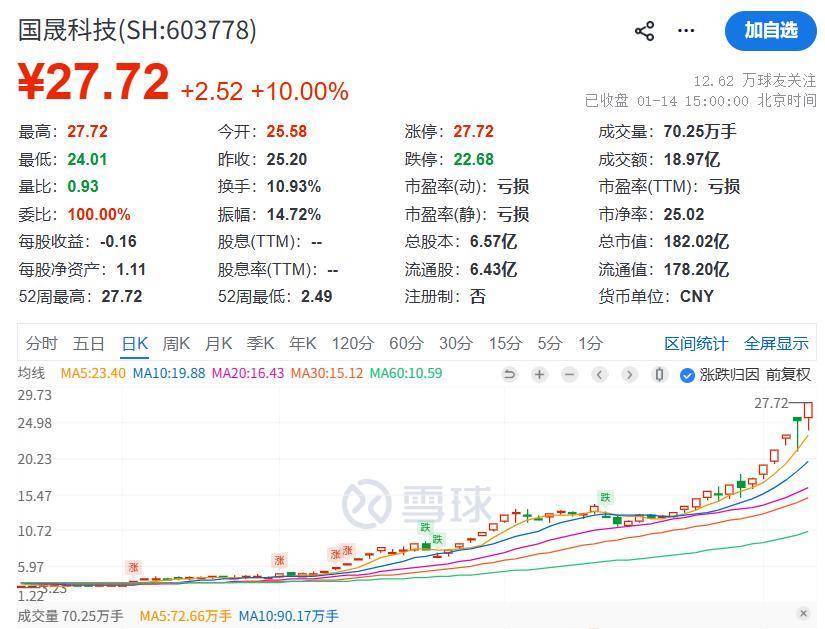
Task: Switch to the 分时 chart tab
Action: (x=42, y=344)
